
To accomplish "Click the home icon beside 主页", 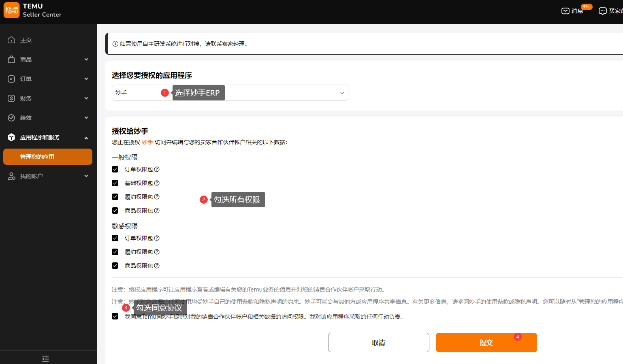I will click(11, 40).
